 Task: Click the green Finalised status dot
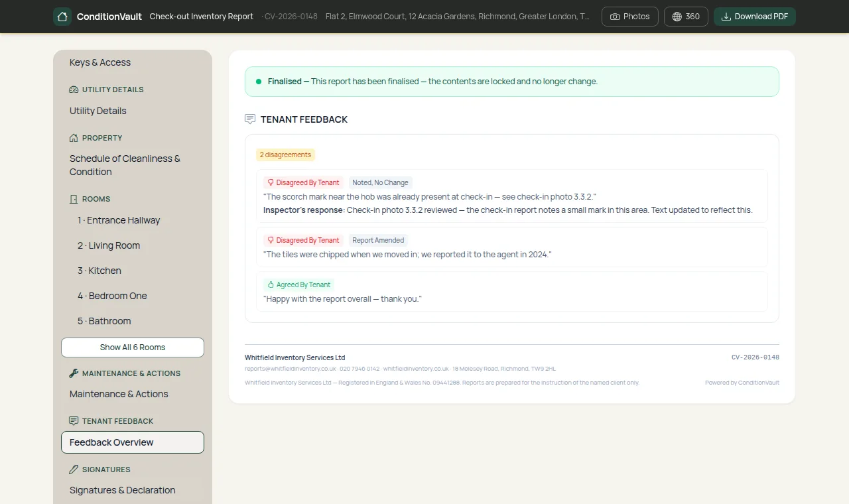(259, 82)
